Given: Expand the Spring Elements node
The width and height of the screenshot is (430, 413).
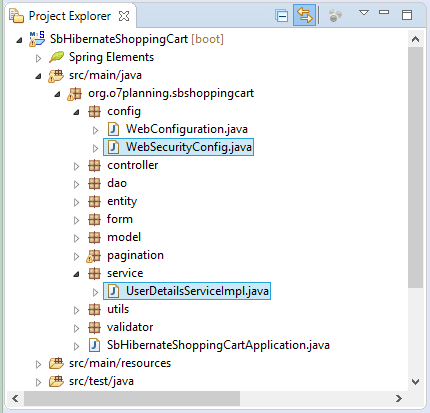Looking at the screenshot, I should coord(38,58).
